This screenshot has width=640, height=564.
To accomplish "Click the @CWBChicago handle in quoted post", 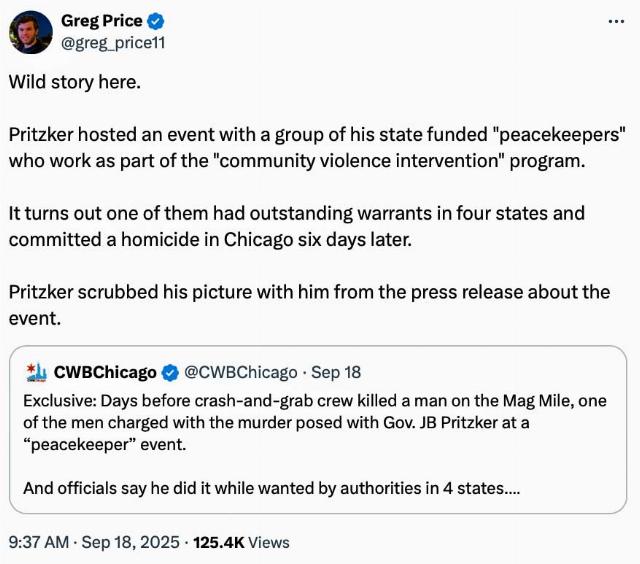I will (x=240, y=372).
